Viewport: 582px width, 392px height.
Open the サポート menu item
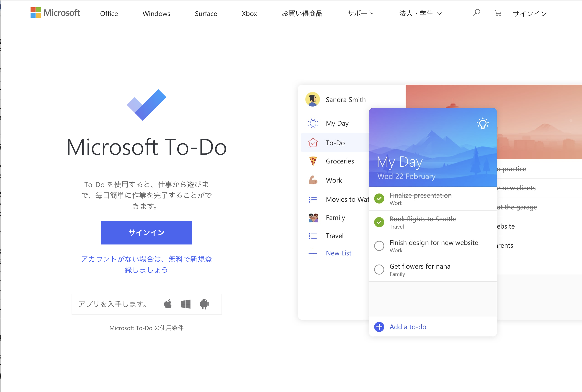coord(361,13)
